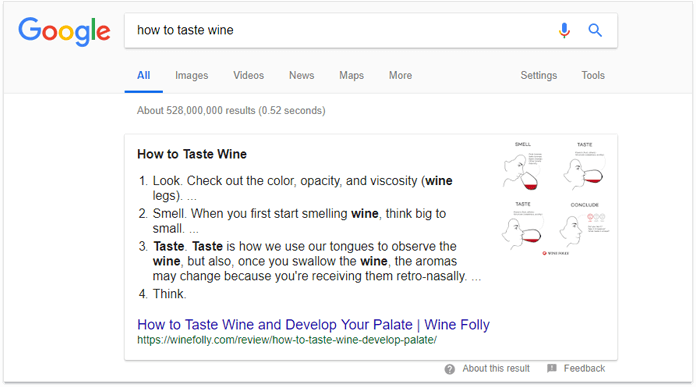Open the Settings dropdown
This screenshot has height=387, width=696.
coord(538,75)
